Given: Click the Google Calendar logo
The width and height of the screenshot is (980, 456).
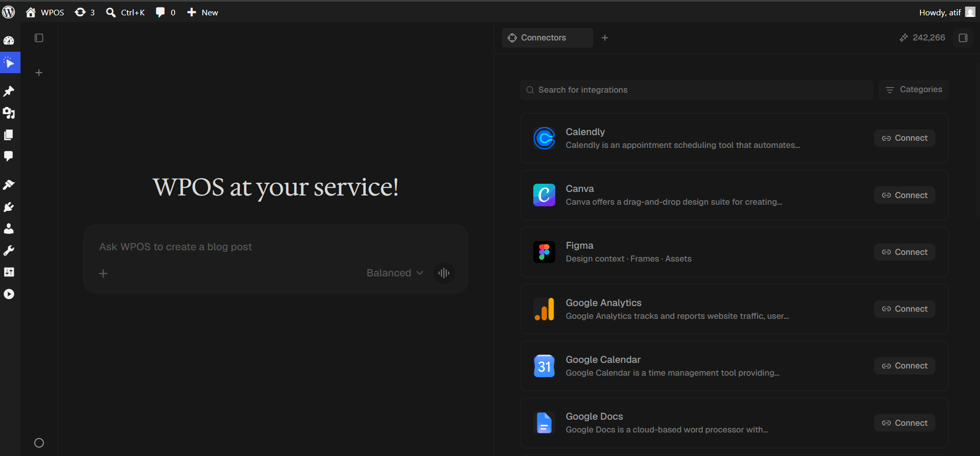Looking at the screenshot, I should click(544, 366).
